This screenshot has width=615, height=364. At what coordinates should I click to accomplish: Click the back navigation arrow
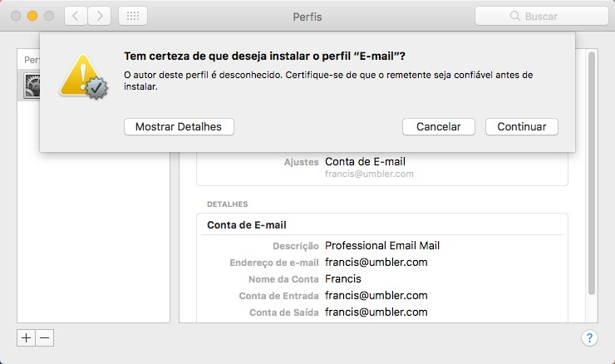coord(76,16)
